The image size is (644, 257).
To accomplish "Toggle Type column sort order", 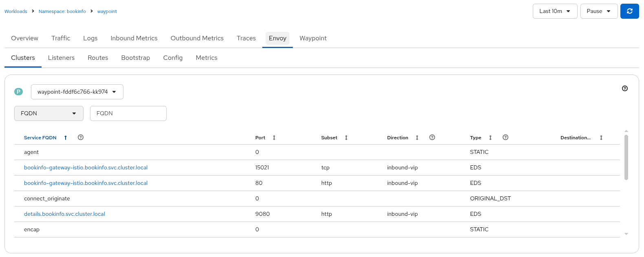I will coord(490,138).
